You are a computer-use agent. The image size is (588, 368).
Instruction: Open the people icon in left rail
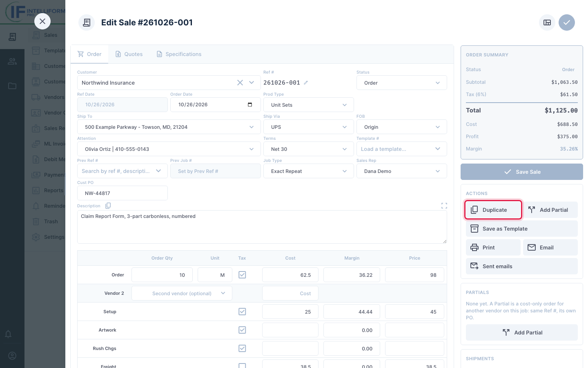point(12,61)
